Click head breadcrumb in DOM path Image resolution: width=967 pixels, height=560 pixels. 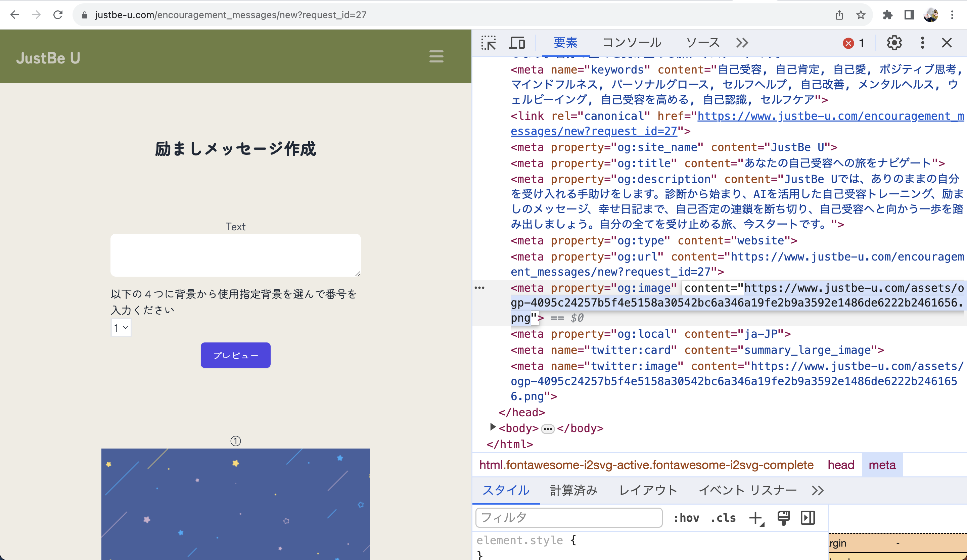(841, 465)
